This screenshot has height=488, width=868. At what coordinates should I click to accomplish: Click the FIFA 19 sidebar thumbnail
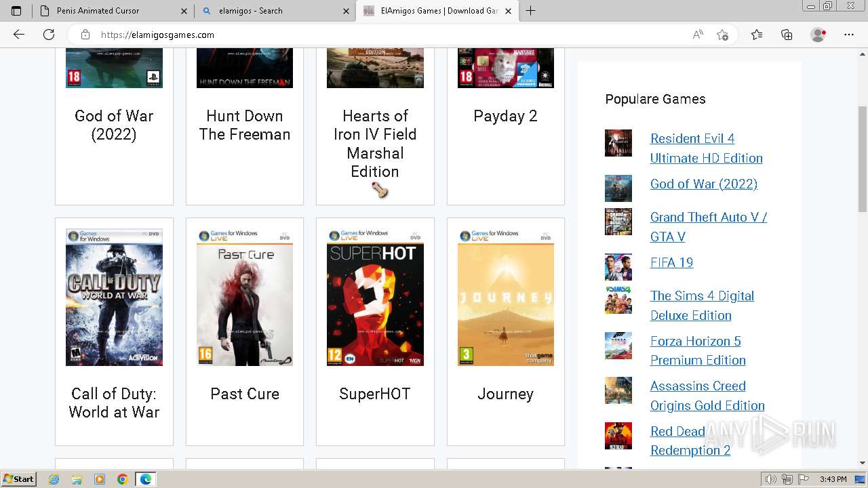(618, 267)
